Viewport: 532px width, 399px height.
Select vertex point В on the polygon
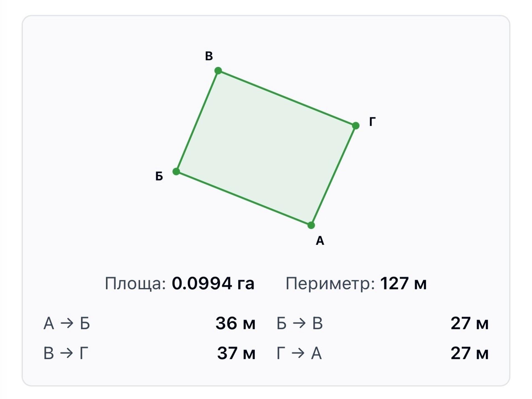tap(218, 71)
